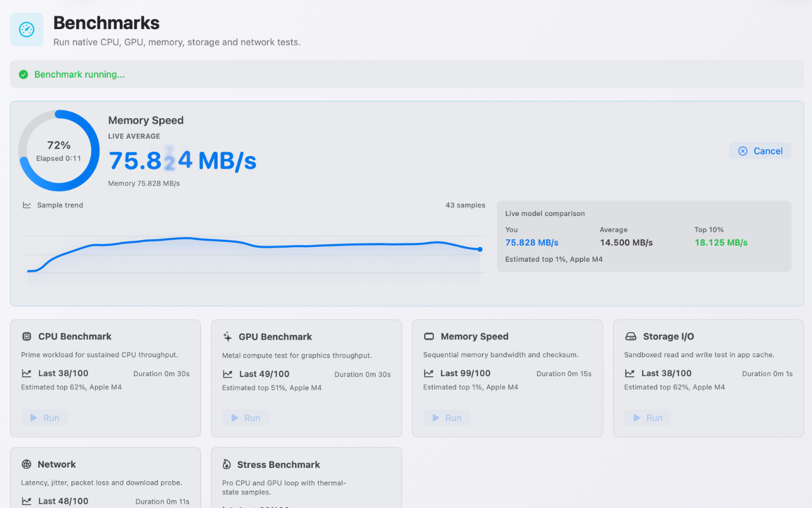812x508 pixels.
Task: Click the Sample trend chart icon
Action: (27, 205)
